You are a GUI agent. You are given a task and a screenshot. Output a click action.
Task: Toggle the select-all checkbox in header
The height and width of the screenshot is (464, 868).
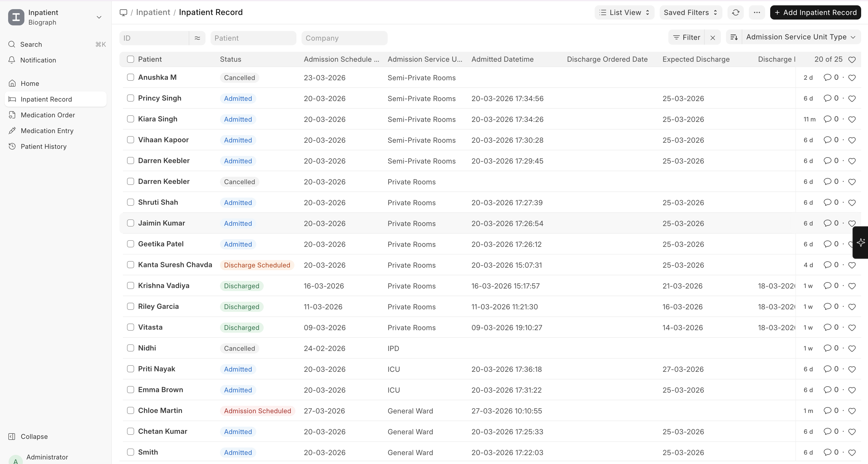point(130,59)
